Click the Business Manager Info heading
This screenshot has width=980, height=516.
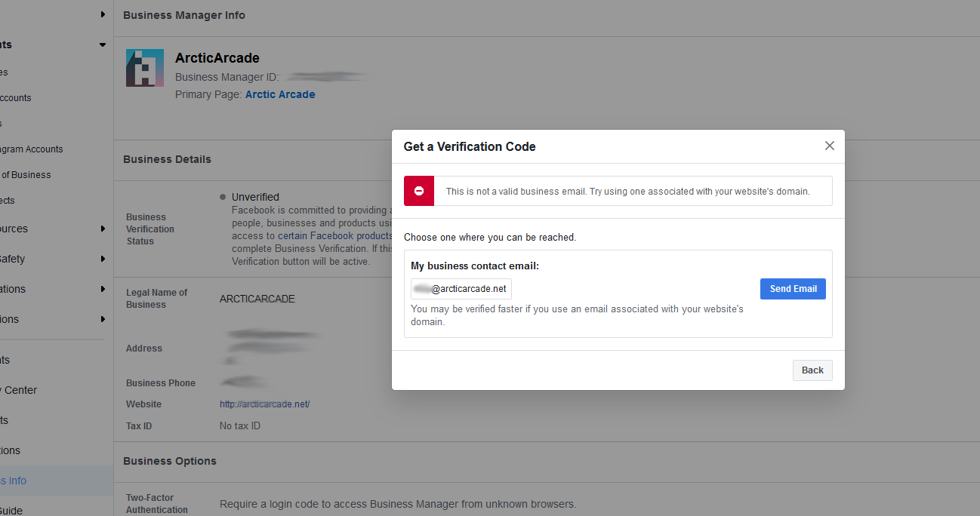(x=184, y=15)
